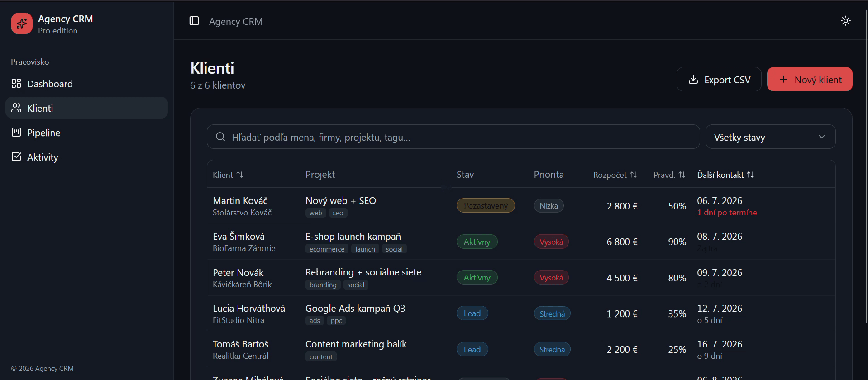Sort table by Klient column arrows
868x380 pixels.
coord(240,175)
